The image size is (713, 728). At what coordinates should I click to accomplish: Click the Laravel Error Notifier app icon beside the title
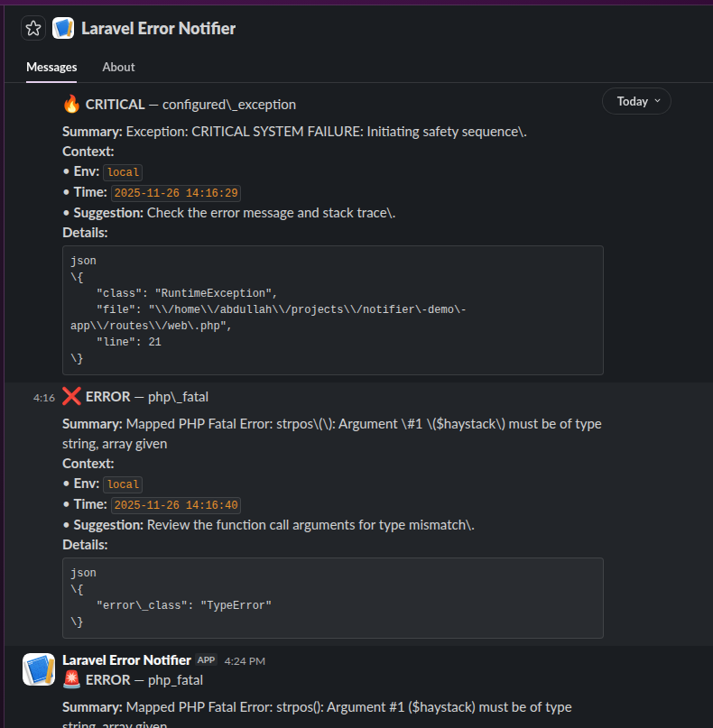[62, 28]
